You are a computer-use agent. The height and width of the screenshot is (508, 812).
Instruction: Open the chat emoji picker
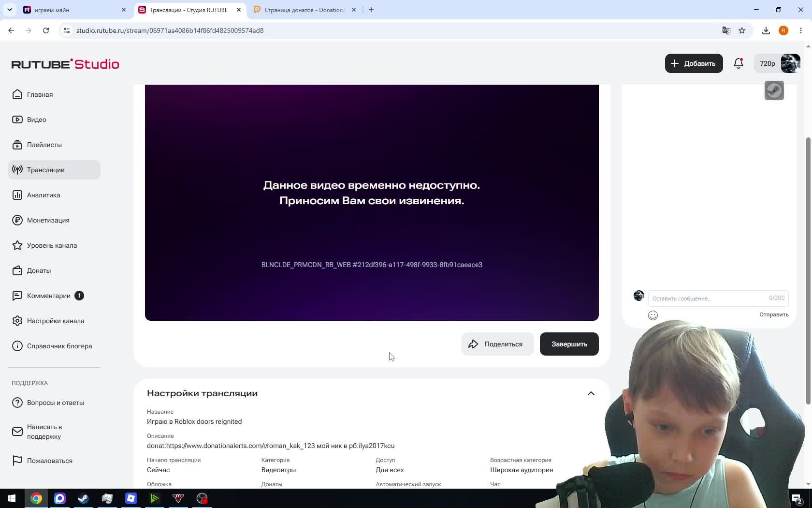[x=653, y=315]
